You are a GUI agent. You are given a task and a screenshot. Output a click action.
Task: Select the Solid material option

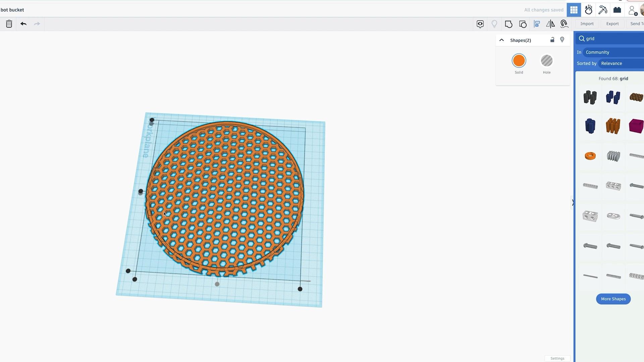pyautogui.click(x=519, y=61)
